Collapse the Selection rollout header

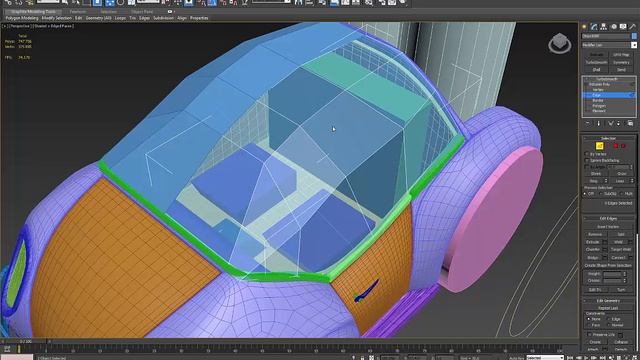[608, 138]
